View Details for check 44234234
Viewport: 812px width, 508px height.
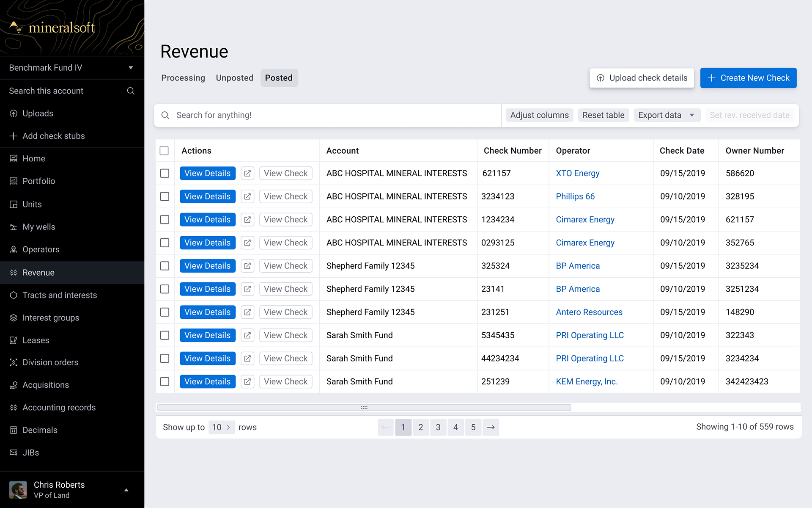click(208, 359)
